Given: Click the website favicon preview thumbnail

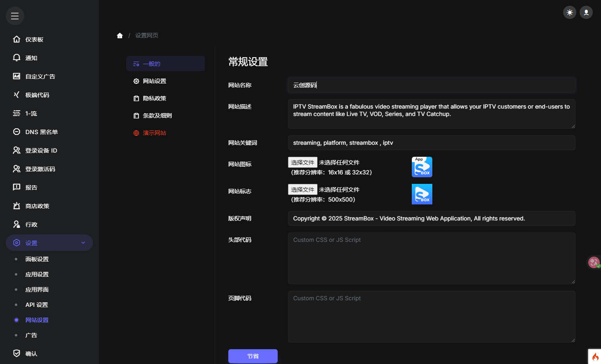Looking at the screenshot, I should point(422,167).
